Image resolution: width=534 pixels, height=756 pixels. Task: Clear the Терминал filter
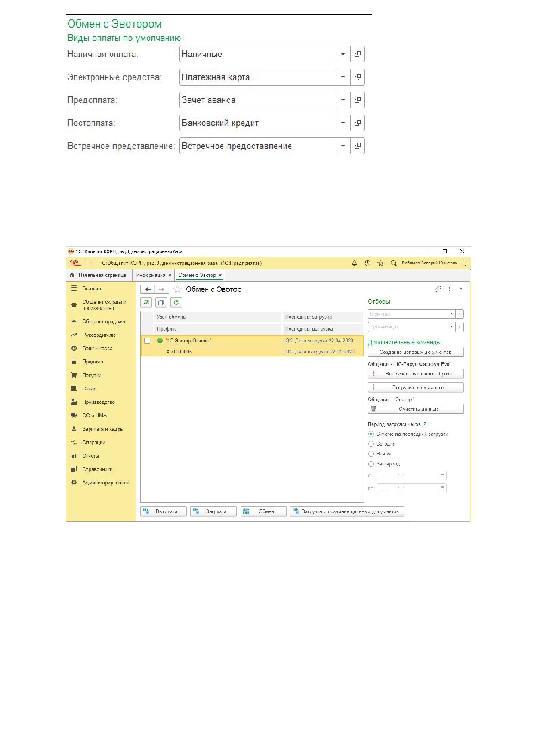pyautogui.click(x=460, y=314)
